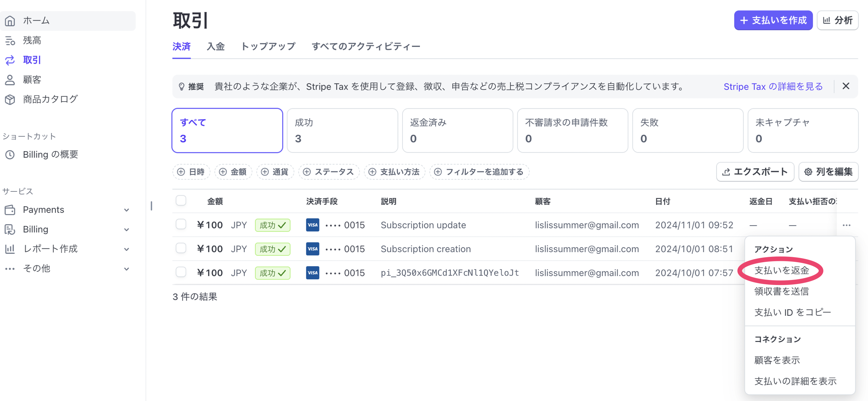The width and height of the screenshot is (868, 401).
Task: Open Stripe Tax の詳細を見る link
Action: pos(773,86)
